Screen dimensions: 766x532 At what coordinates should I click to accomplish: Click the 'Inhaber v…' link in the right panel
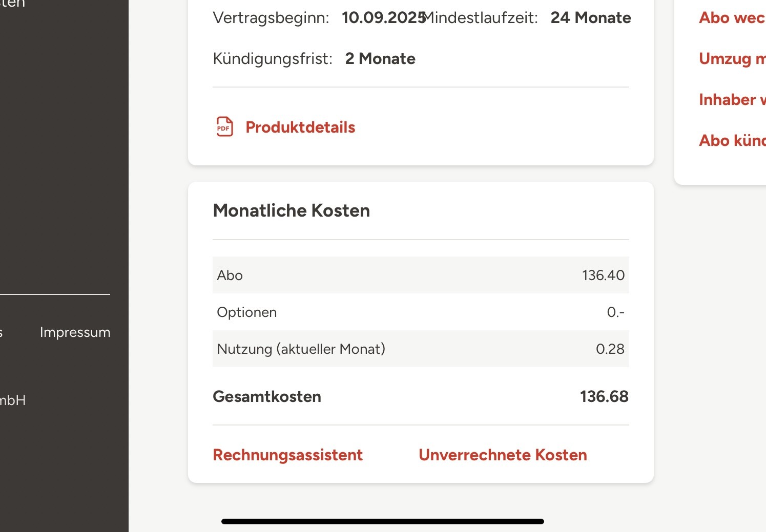click(732, 100)
